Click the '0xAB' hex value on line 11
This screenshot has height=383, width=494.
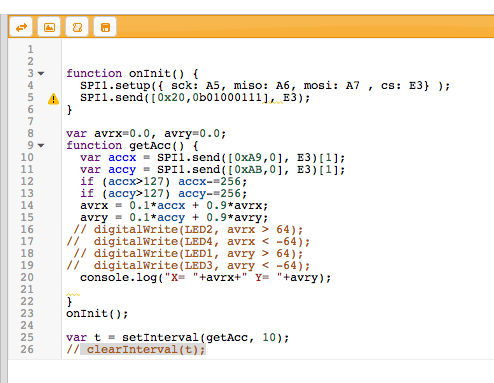click(248, 170)
